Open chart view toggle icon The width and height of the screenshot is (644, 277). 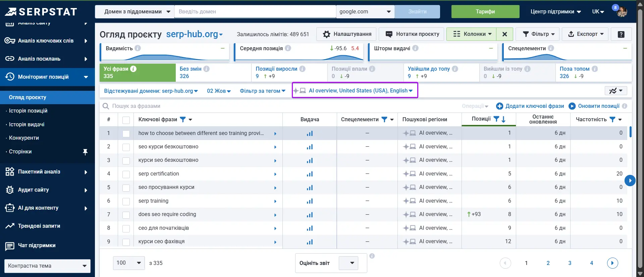[616, 91]
